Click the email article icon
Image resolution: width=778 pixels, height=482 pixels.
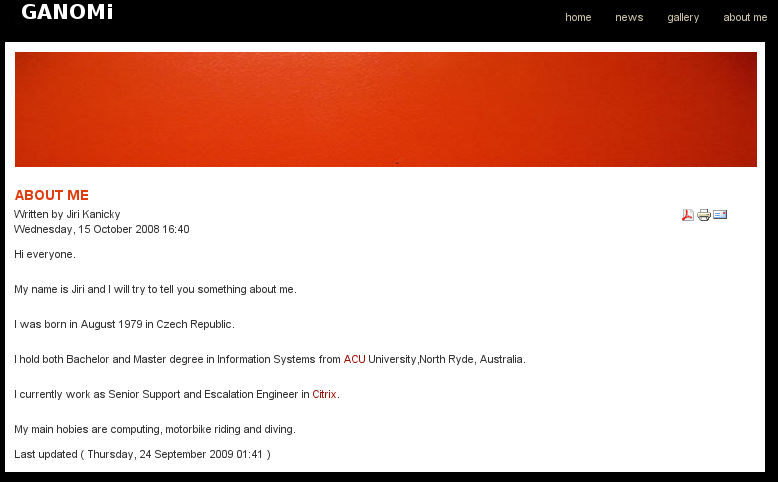point(720,214)
